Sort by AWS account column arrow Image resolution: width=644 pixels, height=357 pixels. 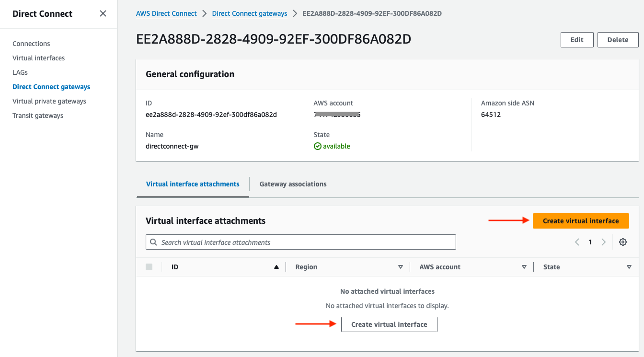[x=524, y=267]
